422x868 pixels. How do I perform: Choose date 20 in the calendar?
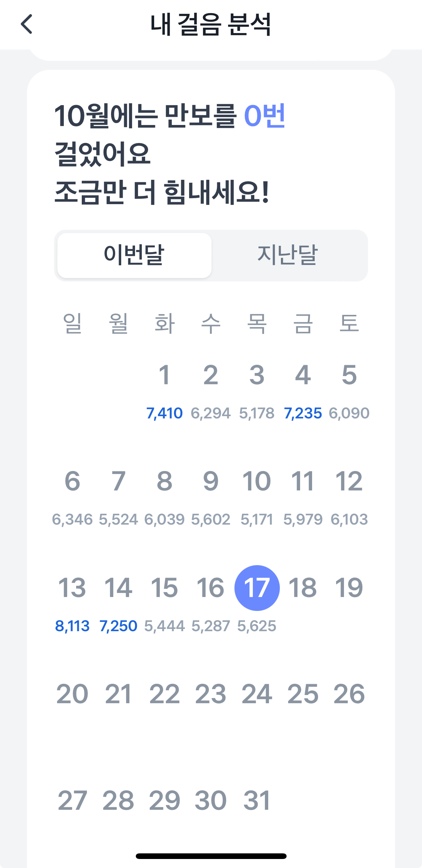click(72, 694)
